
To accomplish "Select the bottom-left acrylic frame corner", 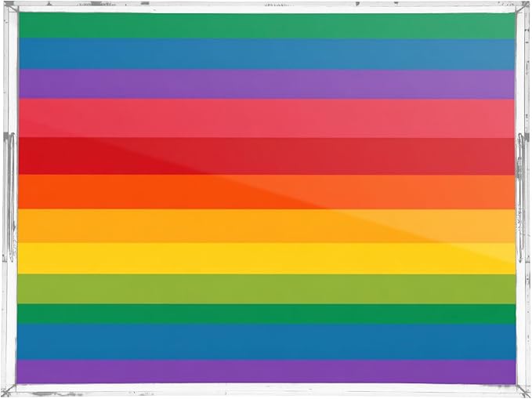I will pyautogui.click(x=9, y=390).
